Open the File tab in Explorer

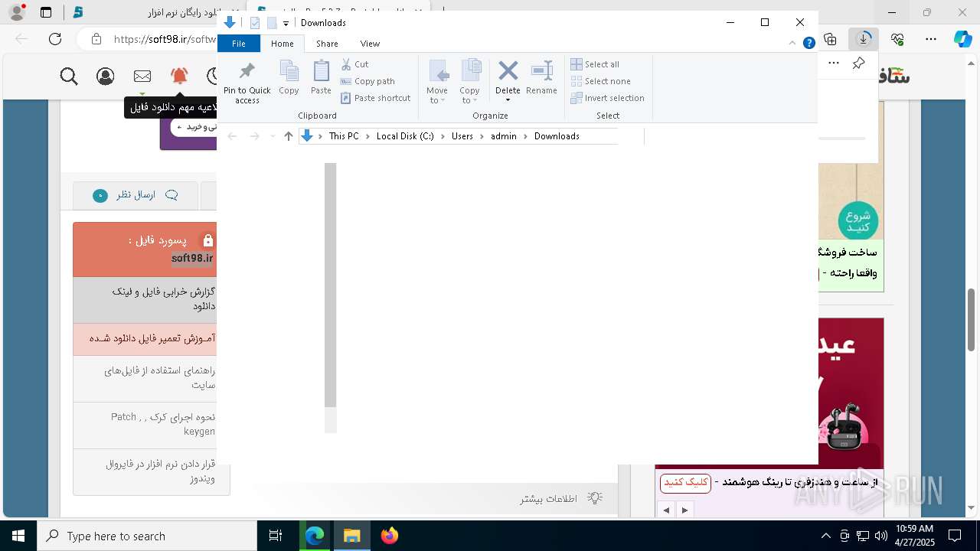pos(239,44)
